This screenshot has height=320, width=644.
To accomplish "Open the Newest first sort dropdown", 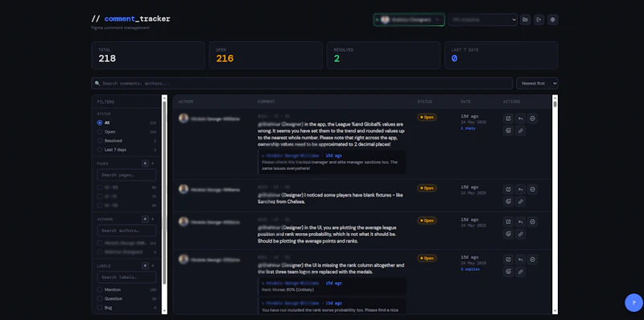I will [537, 83].
